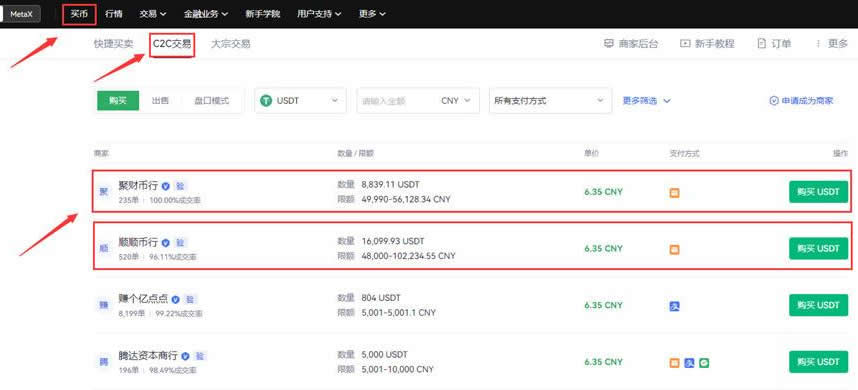Click the WeChat payment icon for 腾达资本商行
858x390 pixels.
click(x=704, y=363)
